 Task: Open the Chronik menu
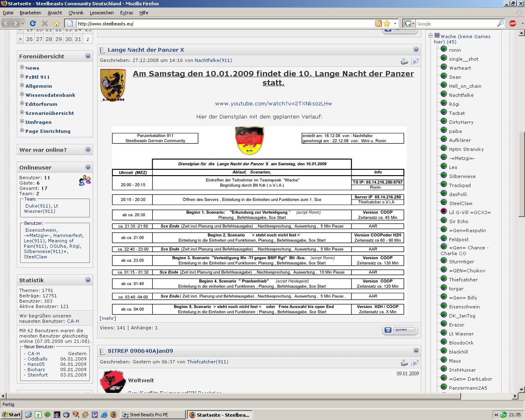click(76, 13)
